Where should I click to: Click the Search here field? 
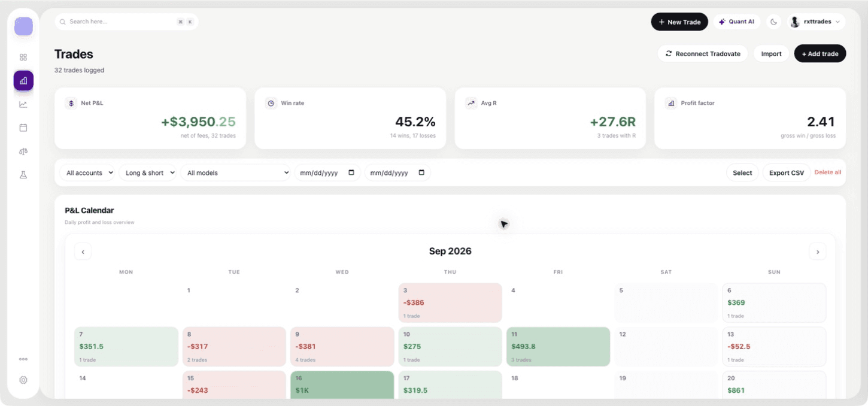tap(126, 22)
